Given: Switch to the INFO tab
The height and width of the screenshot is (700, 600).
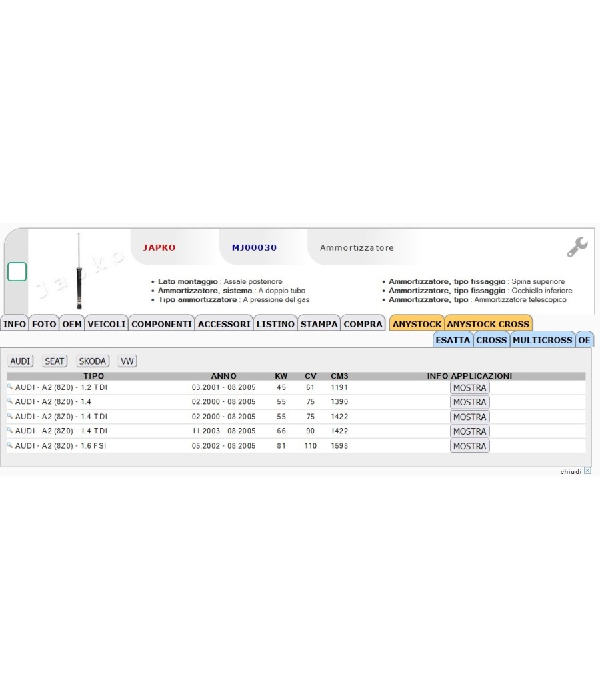Looking at the screenshot, I should pos(14,324).
